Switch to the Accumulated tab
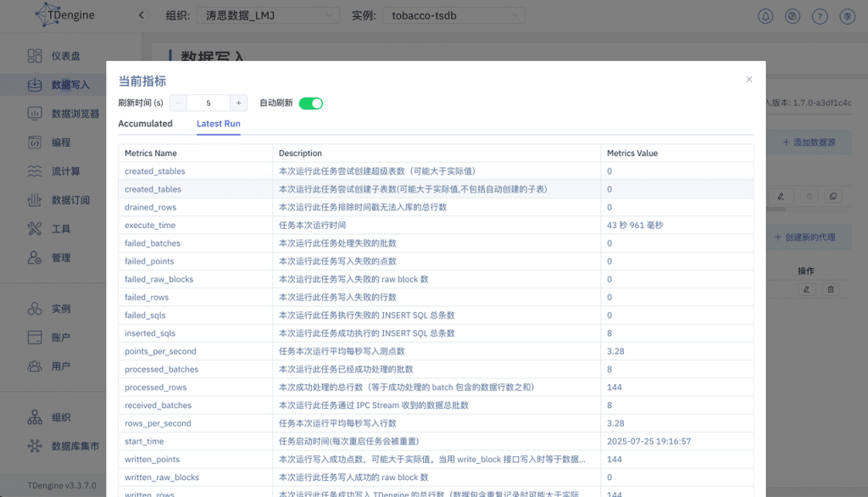The width and height of the screenshot is (868, 497). coord(147,124)
